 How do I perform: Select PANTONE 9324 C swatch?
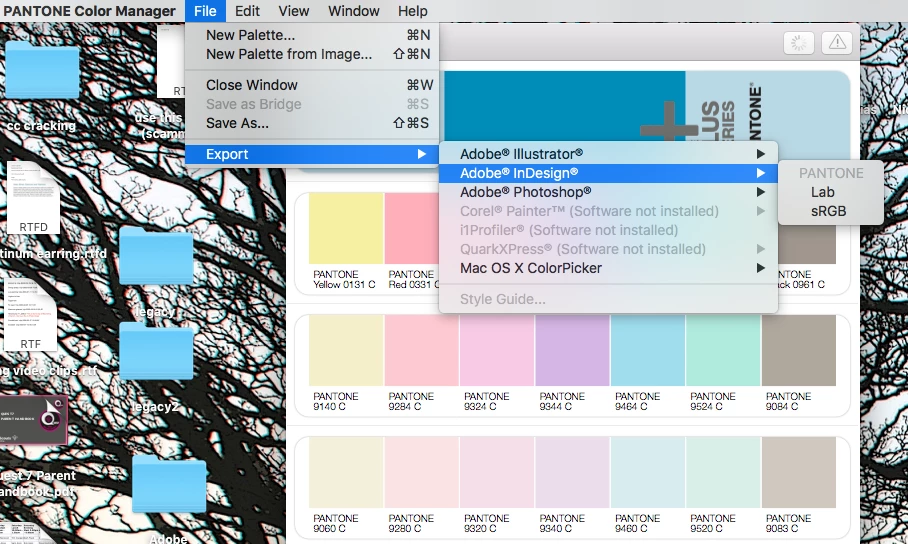[x=497, y=351]
